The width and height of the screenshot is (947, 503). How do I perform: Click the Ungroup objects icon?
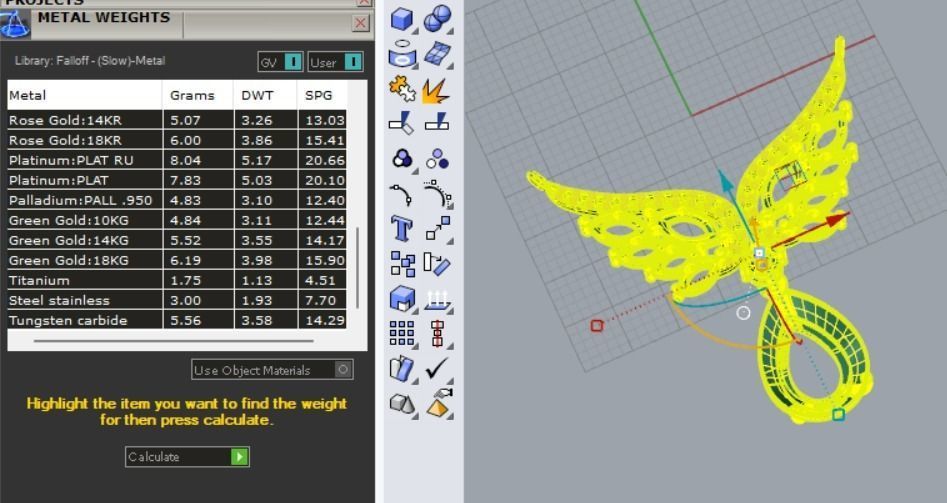pos(437,159)
